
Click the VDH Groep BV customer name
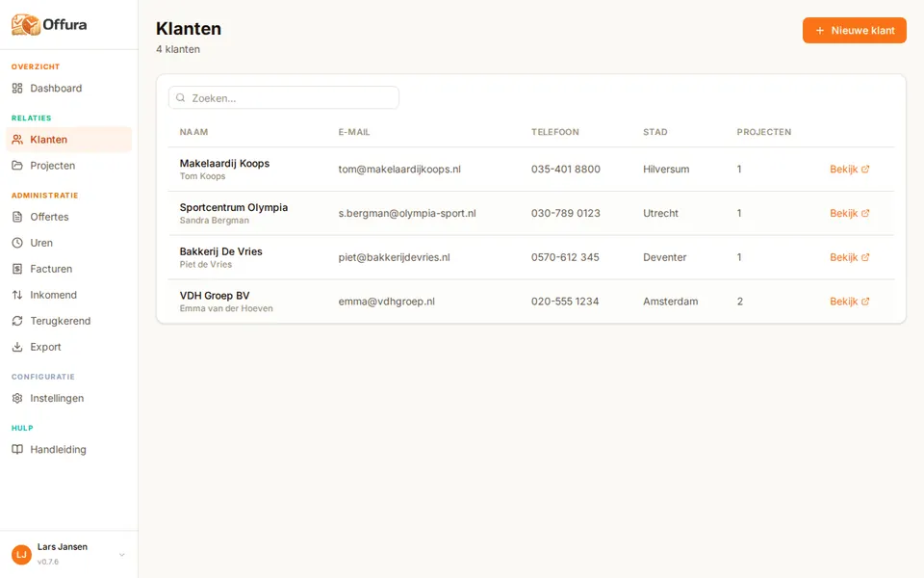(x=215, y=296)
